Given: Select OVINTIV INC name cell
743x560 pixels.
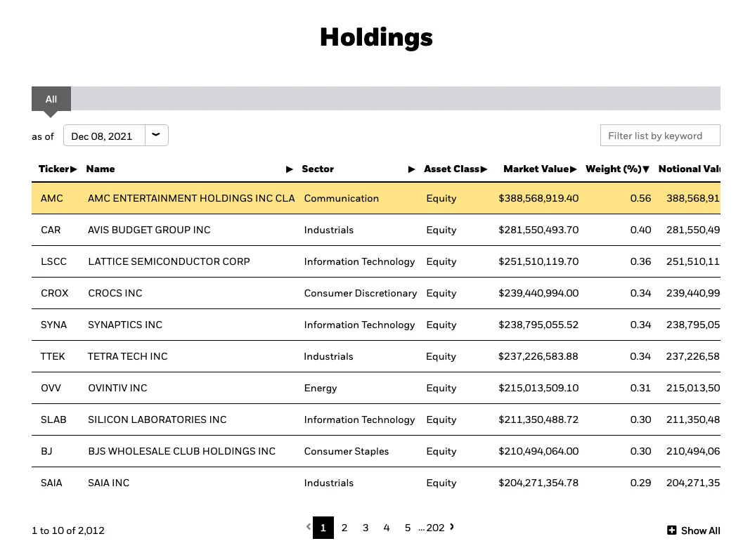Looking at the screenshot, I should (x=117, y=388).
